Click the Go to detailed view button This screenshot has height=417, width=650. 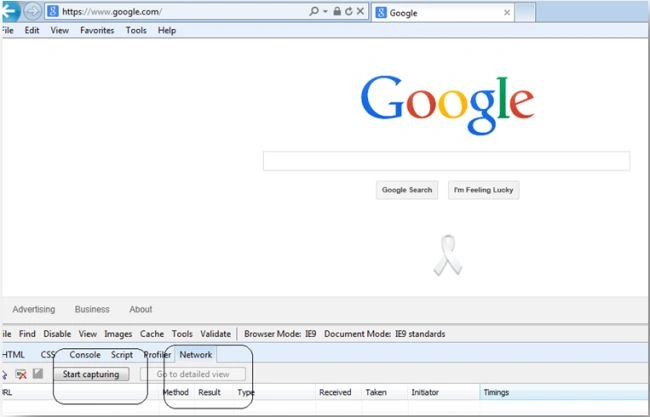pos(193,374)
